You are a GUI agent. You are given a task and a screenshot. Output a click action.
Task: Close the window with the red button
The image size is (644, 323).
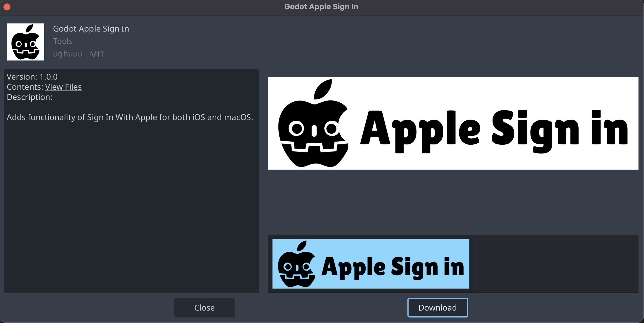(x=7, y=7)
